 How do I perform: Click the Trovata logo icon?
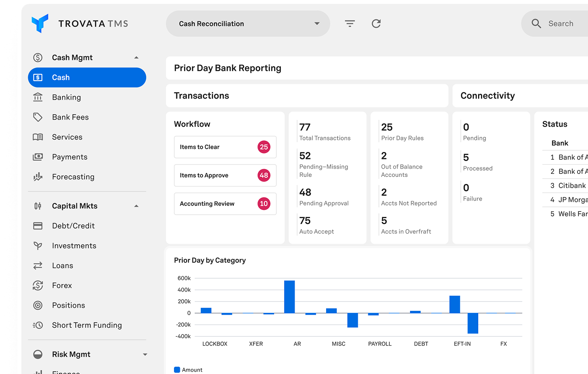point(40,23)
